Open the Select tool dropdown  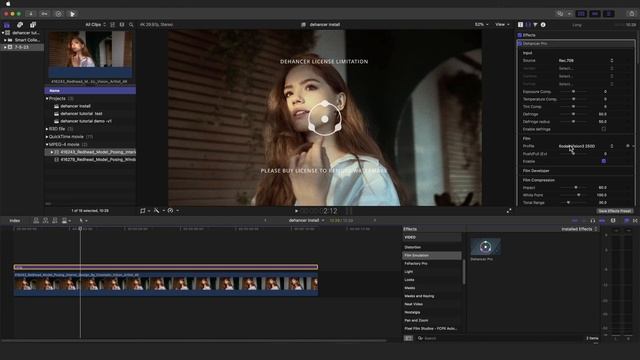tap(83, 220)
